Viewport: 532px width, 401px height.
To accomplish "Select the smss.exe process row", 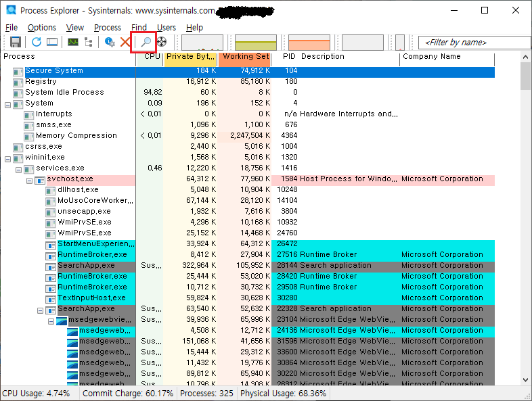I will click(x=248, y=124).
